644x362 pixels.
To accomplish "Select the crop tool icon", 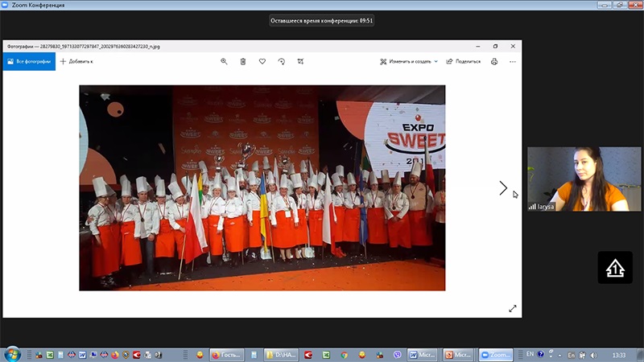I will tap(300, 61).
